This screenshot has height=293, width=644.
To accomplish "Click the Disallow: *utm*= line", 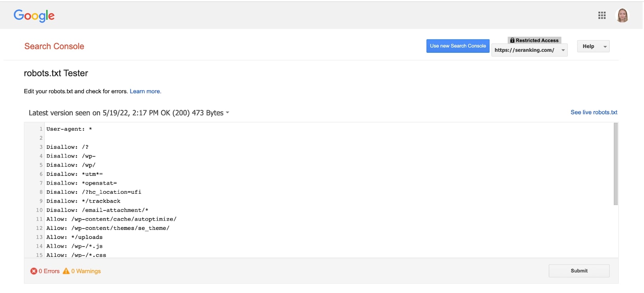I will [x=74, y=174].
